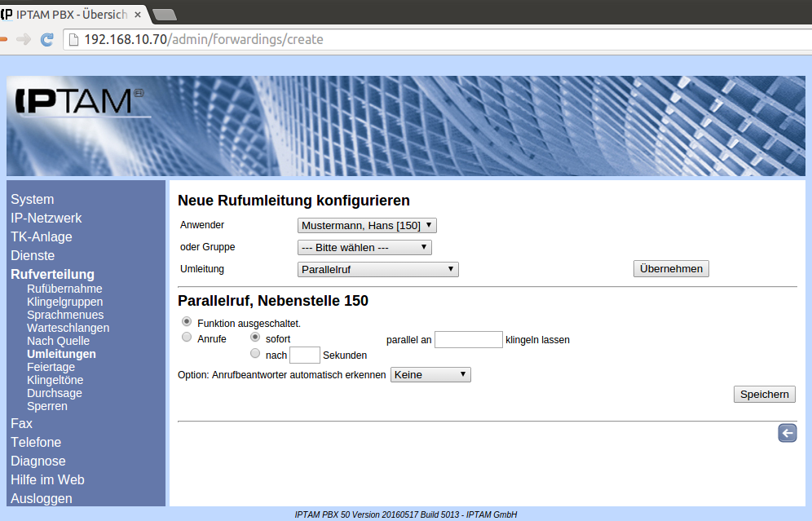Open the Umleitung dropdown showing Parallelruf
The height and width of the screenshot is (521, 812).
pyautogui.click(x=377, y=269)
